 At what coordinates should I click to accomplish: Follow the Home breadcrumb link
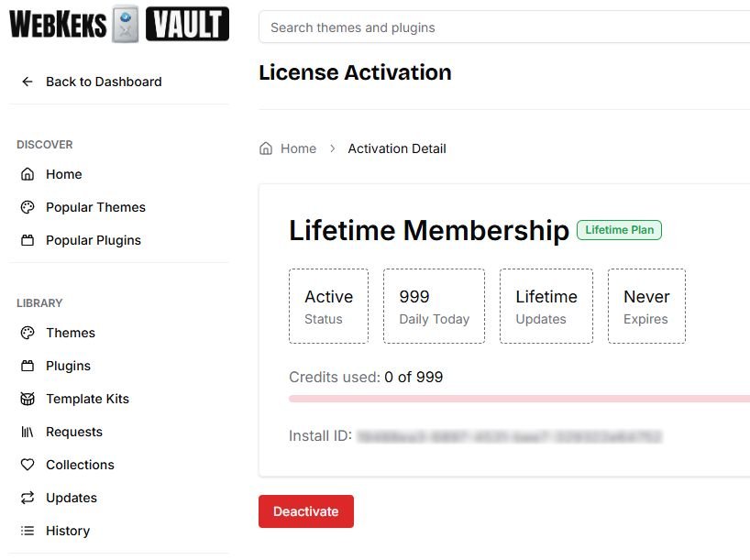(298, 148)
